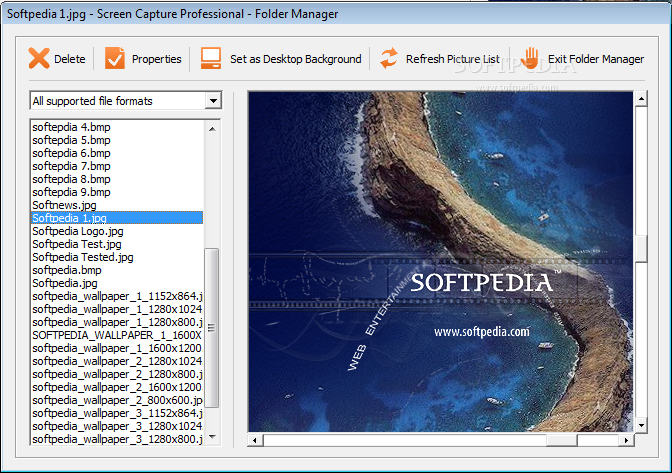Select softepdia 5.bmp in list
This screenshot has height=473, width=672.
pos(117,140)
